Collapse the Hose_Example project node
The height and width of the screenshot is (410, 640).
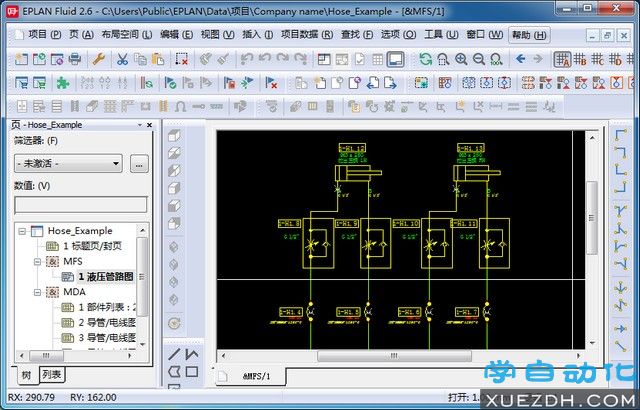tap(22, 231)
